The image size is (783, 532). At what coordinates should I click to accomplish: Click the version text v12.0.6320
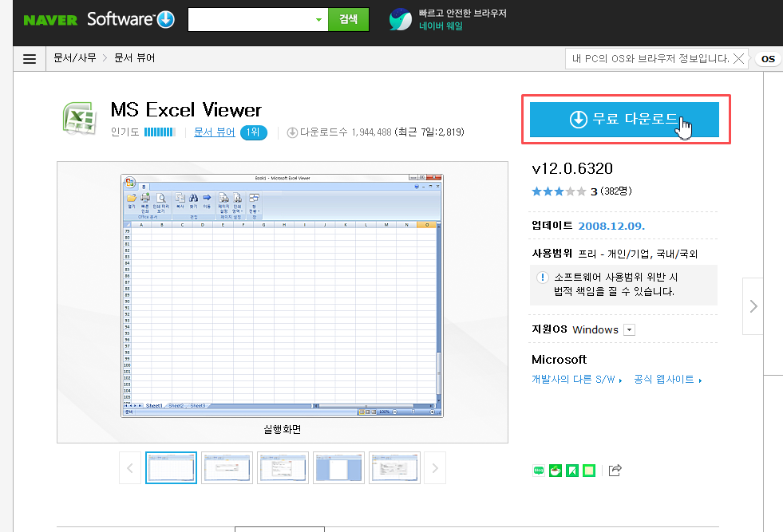(572, 168)
